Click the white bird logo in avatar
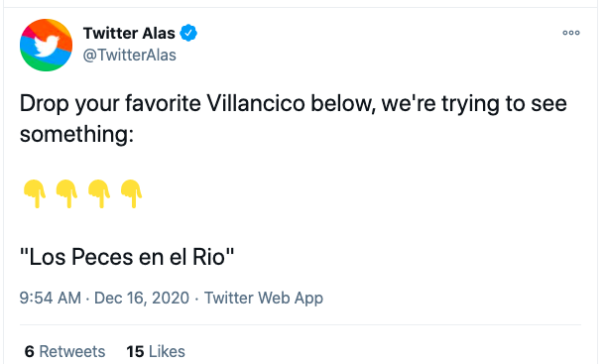This screenshot has height=364, width=606. pyautogui.click(x=47, y=46)
